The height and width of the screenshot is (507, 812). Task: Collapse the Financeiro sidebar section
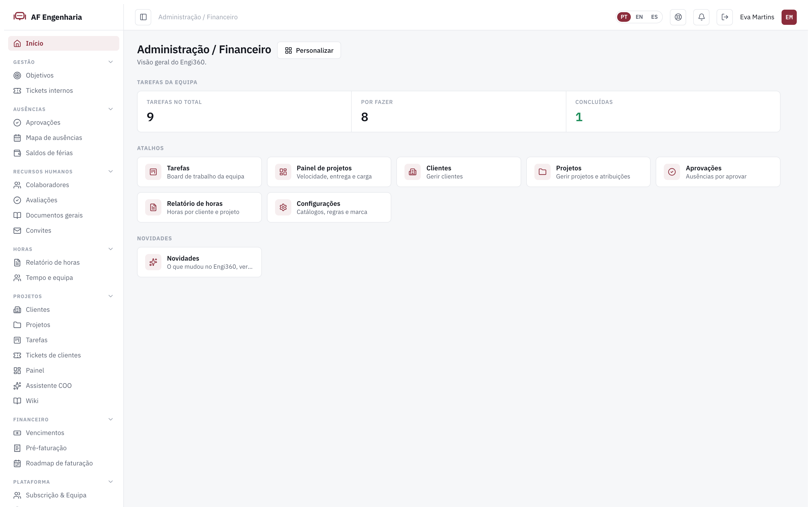click(111, 420)
